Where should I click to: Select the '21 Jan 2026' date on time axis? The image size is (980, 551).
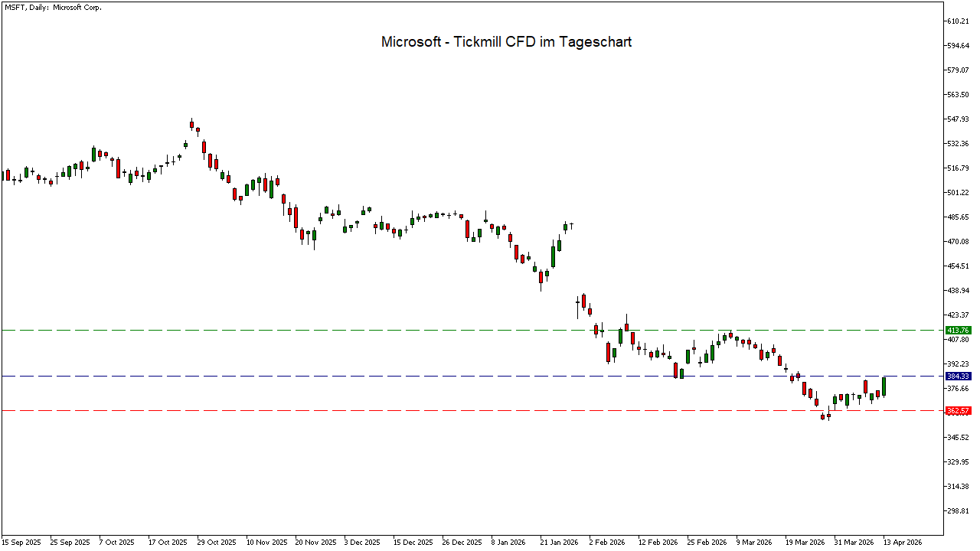coord(559,542)
